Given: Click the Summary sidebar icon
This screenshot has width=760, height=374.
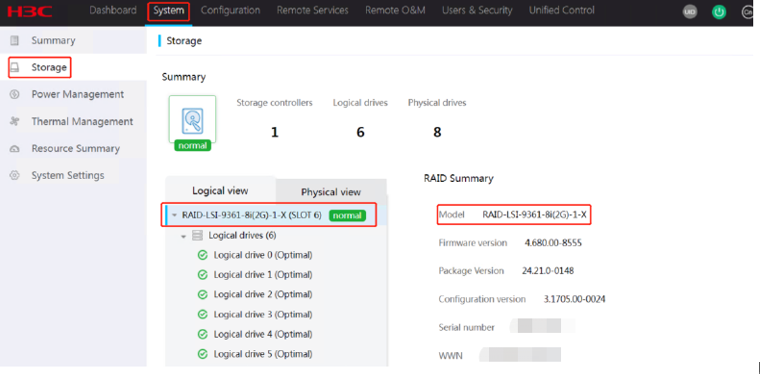Looking at the screenshot, I should (15, 40).
